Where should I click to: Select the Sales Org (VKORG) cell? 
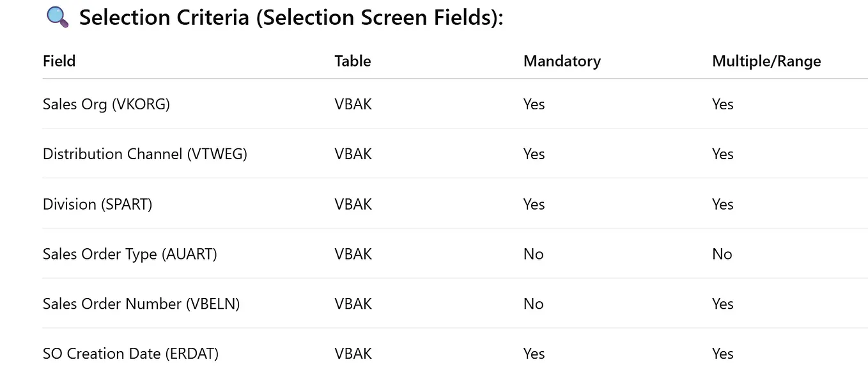point(106,104)
